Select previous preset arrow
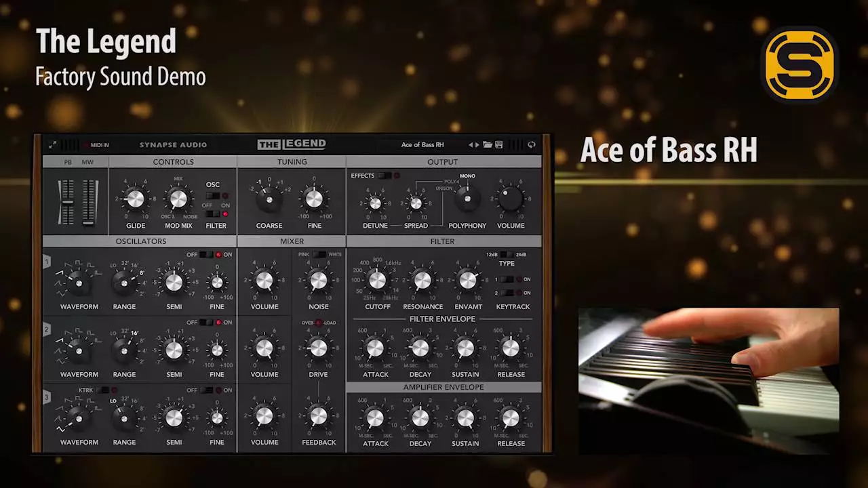This screenshot has height=488, width=868. tap(471, 145)
